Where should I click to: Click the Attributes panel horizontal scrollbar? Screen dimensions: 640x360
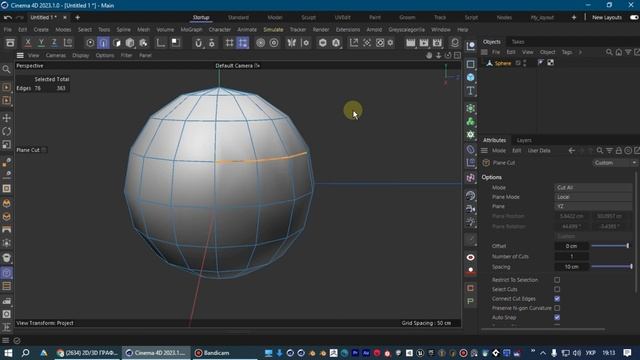click(x=543, y=329)
